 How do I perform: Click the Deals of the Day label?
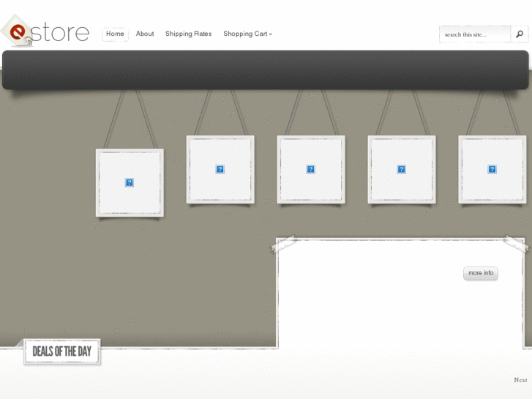point(62,351)
